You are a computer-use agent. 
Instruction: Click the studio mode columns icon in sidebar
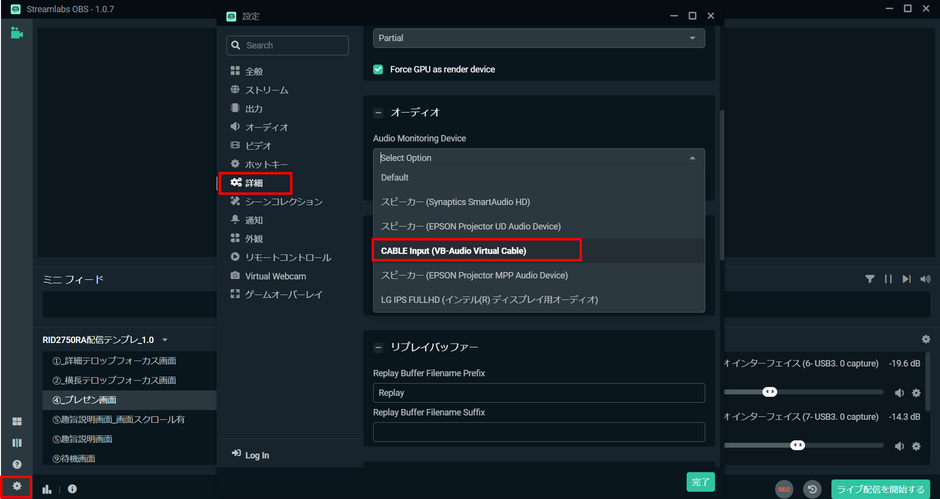tap(17, 443)
